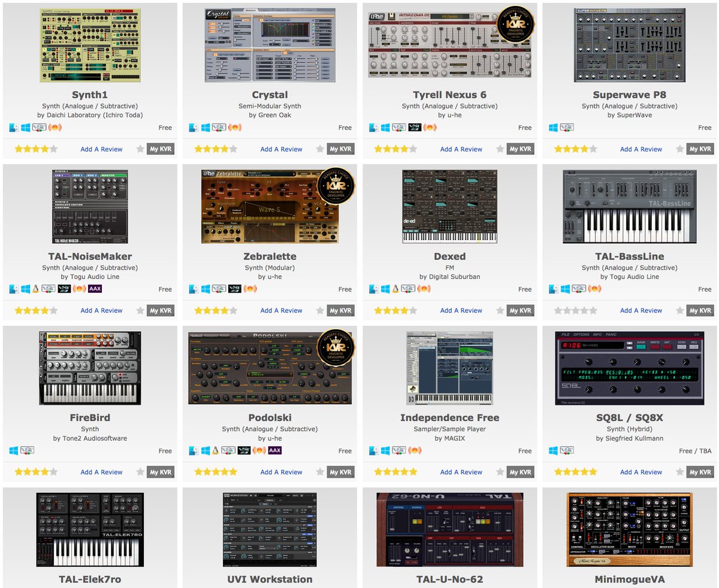Image resolution: width=719 pixels, height=588 pixels.
Task: Click the Windows icon on the FireBird card
Action: coord(14,450)
